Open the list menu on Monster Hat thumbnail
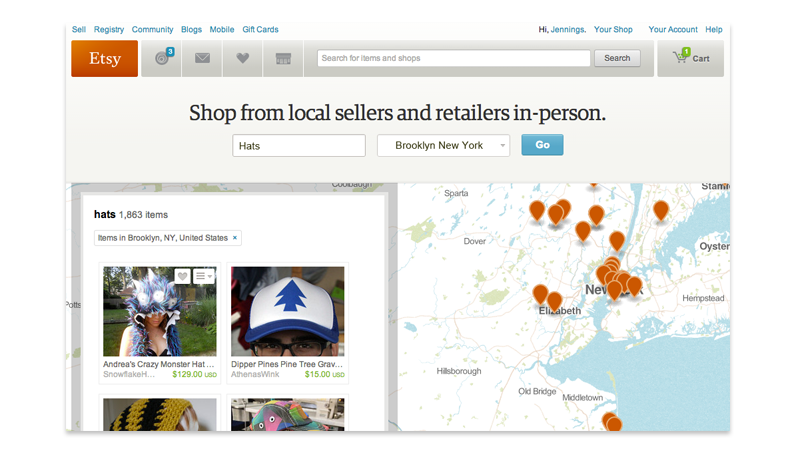The height and width of the screenshot is (463, 797). [x=203, y=276]
